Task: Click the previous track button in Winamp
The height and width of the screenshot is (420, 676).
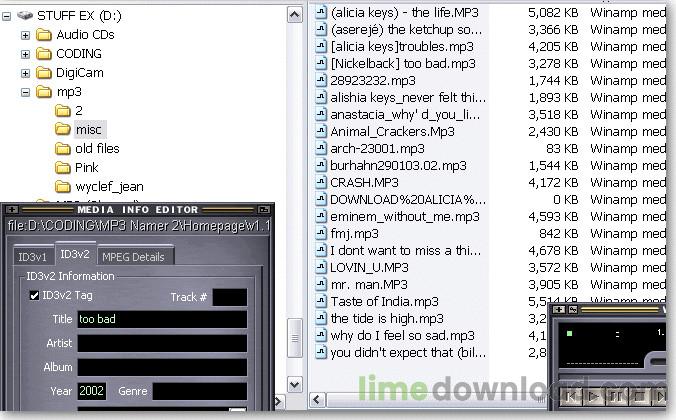Action: point(570,396)
